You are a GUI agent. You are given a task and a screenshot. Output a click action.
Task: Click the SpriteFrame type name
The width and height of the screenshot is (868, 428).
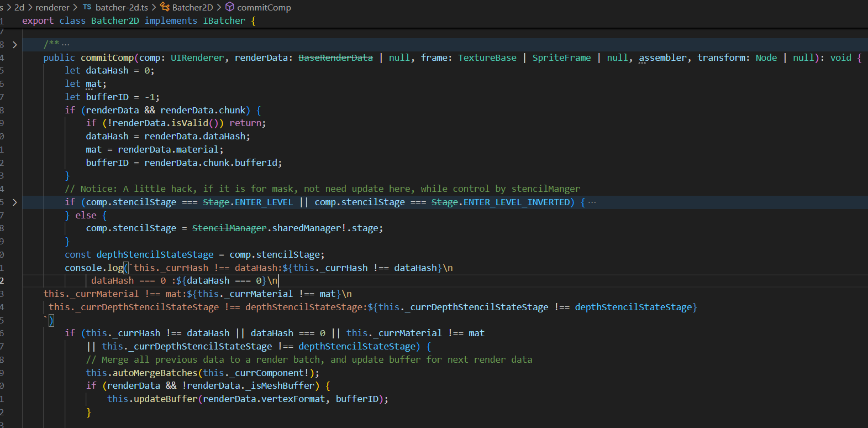[561, 58]
